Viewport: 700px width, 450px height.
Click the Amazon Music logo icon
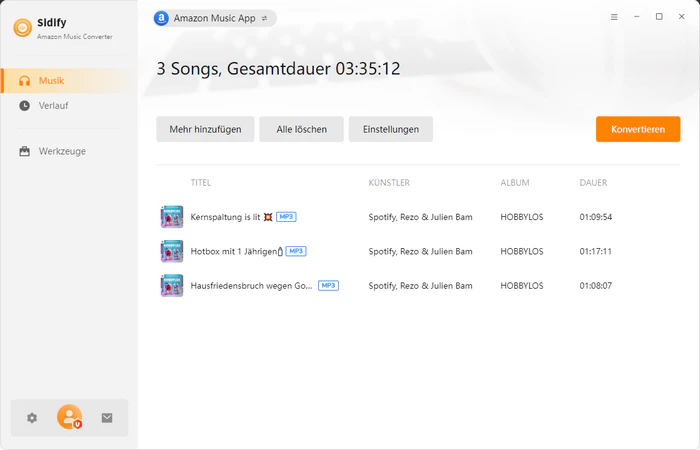coord(161,18)
